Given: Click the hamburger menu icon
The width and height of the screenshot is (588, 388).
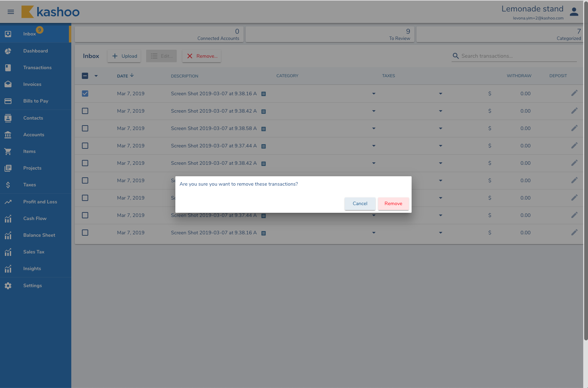Looking at the screenshot, I should tap(11, 12).
